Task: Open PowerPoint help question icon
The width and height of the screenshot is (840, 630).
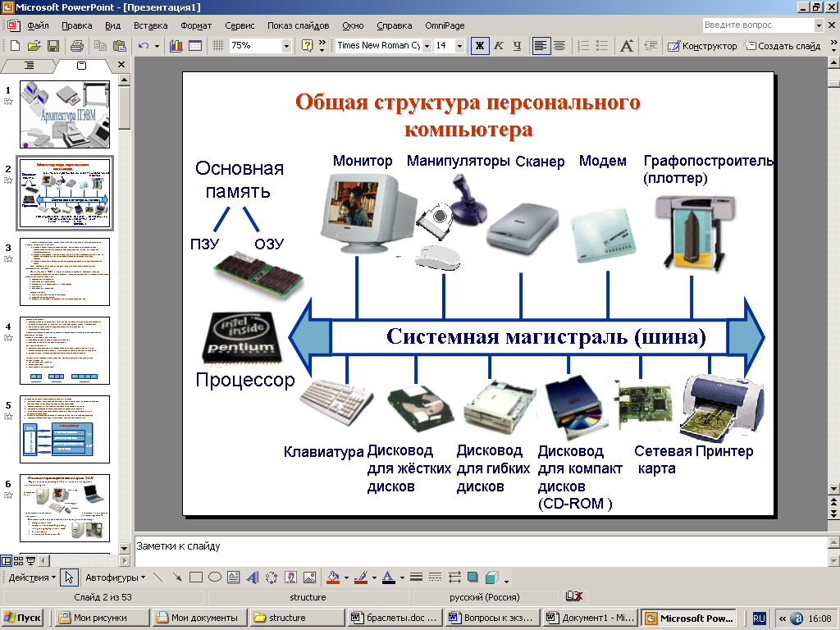Action: click(307, 46)
